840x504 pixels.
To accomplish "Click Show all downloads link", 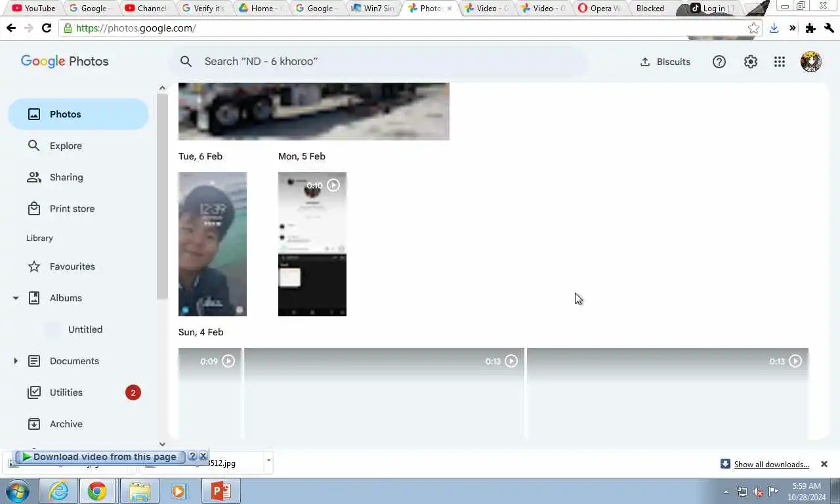I will tap(771, 464).
